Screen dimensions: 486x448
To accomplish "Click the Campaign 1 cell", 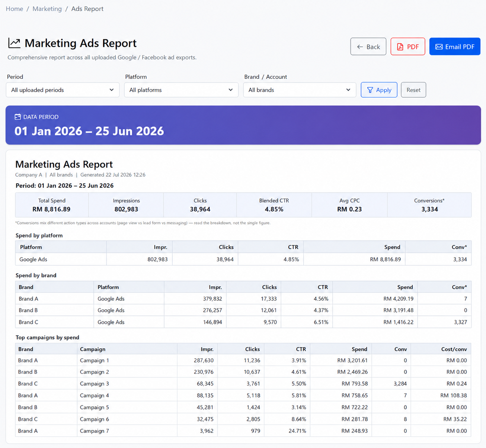I will (x=127, y=360).
